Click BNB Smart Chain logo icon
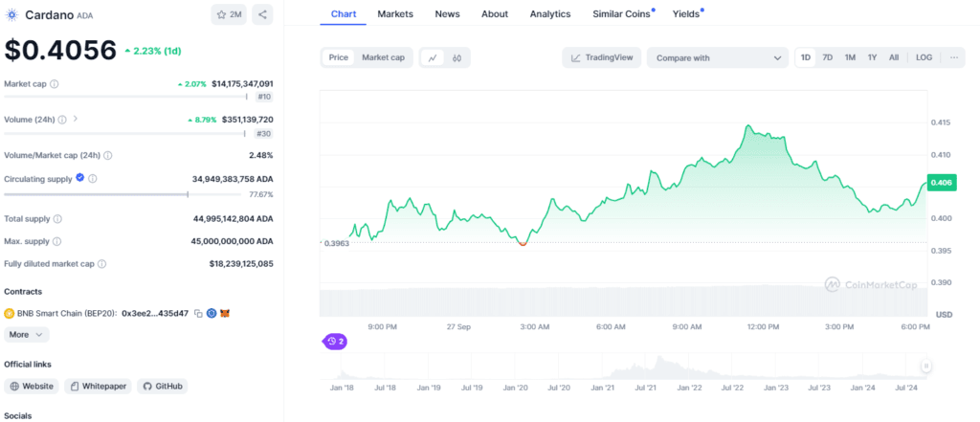Screen dimensions: 980x422 pyautogui.click(x=10, y=313)
